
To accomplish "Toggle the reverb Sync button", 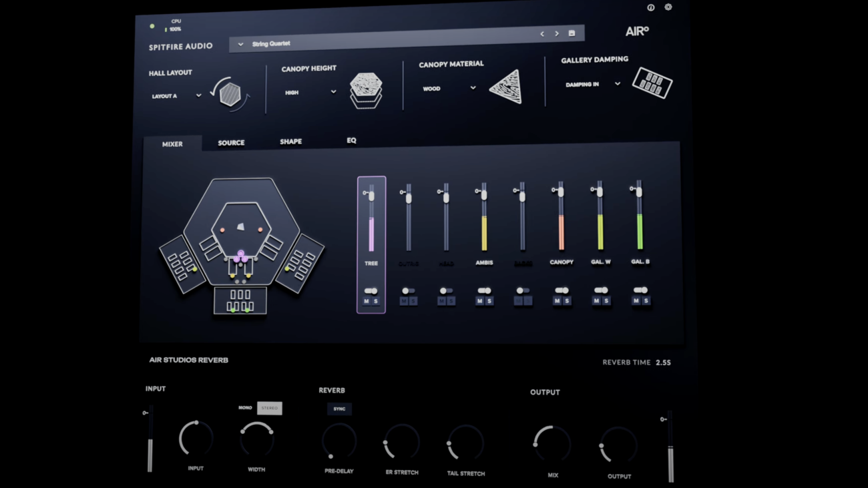I will coord(339,409).
